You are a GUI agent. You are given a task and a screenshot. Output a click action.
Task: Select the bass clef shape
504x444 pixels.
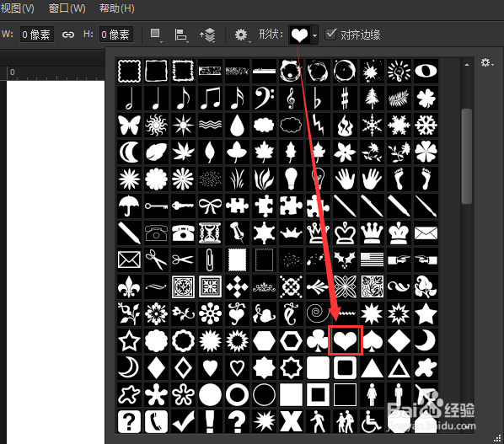(x=264, y=98)
